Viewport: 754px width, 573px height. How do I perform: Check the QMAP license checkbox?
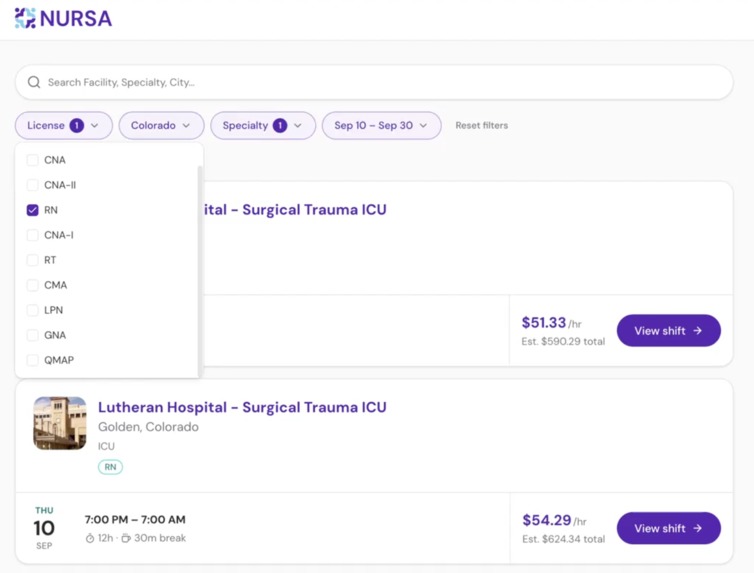click(32, 360)
